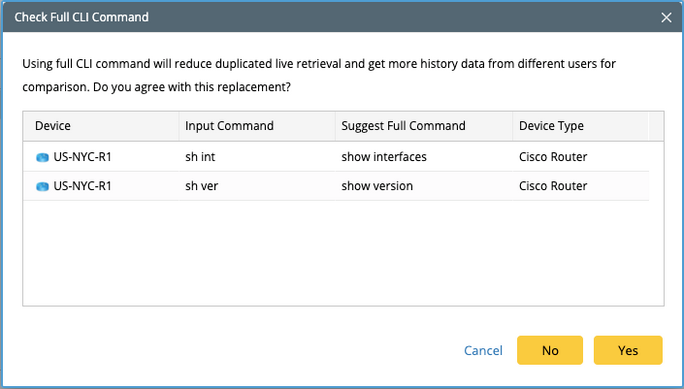
Task: Click the Check Full CLI Command title bar
Action: click(332, 17)
